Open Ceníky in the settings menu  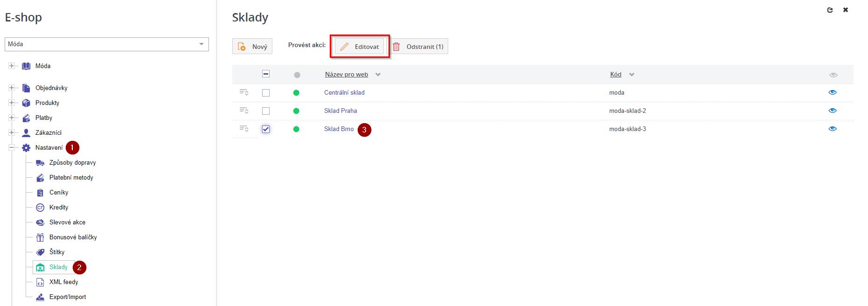(x=59, y=193)
